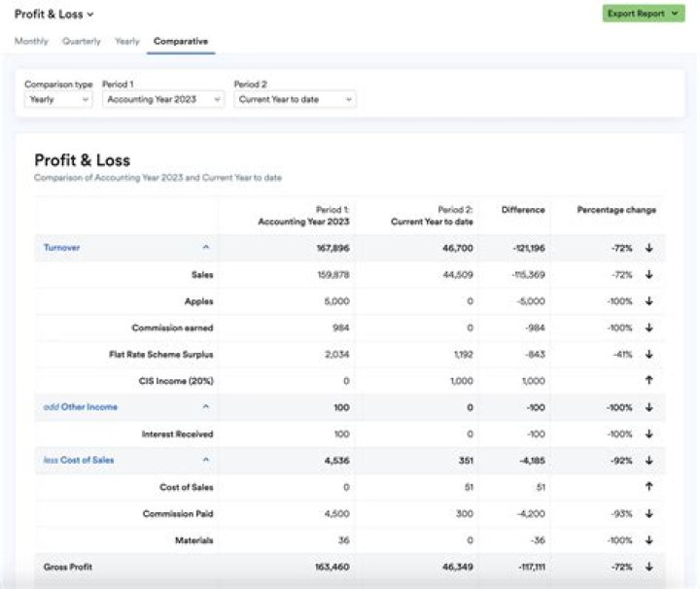Viewport: 700px width, 589px height.
Task: Click the Export Report button
Action: pos(644,14)
